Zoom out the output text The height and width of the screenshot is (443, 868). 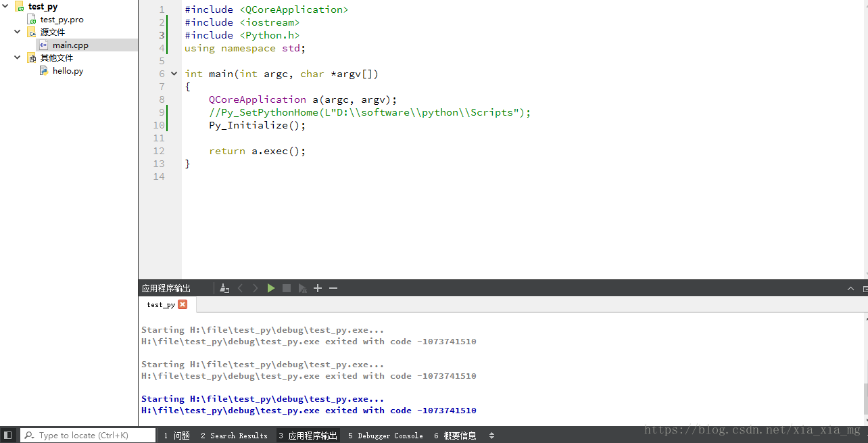[x=333, y=288]
